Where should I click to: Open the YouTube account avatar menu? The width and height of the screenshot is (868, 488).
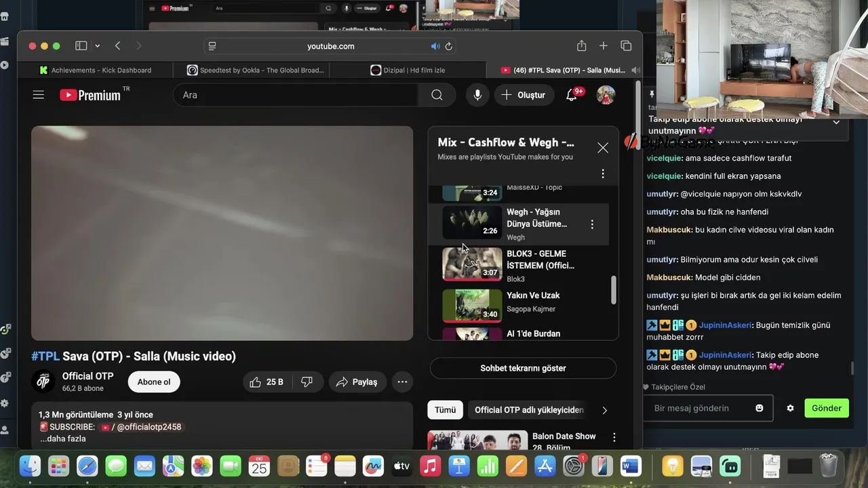pos(606,95)
